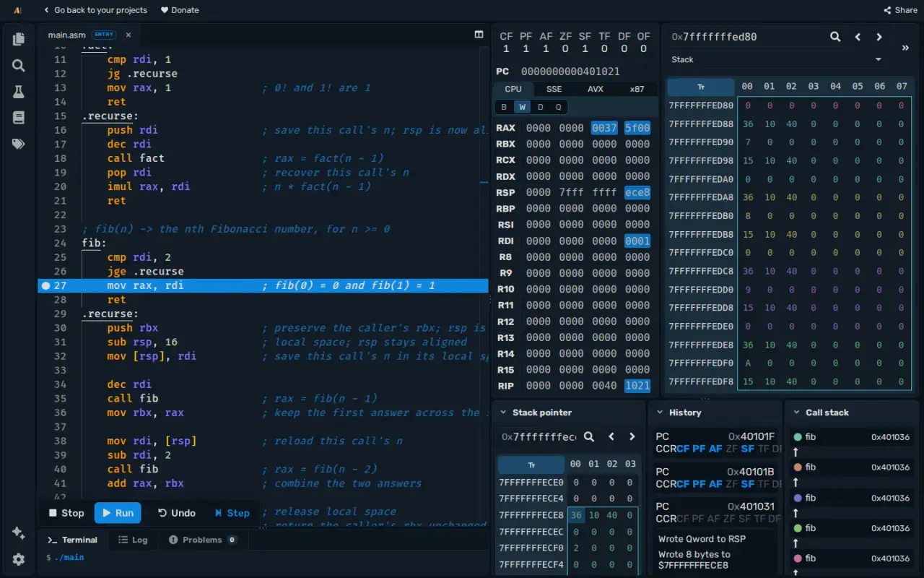Click the RSP highlighted word ece8
924x578 pixels.
tap(637, 192)
